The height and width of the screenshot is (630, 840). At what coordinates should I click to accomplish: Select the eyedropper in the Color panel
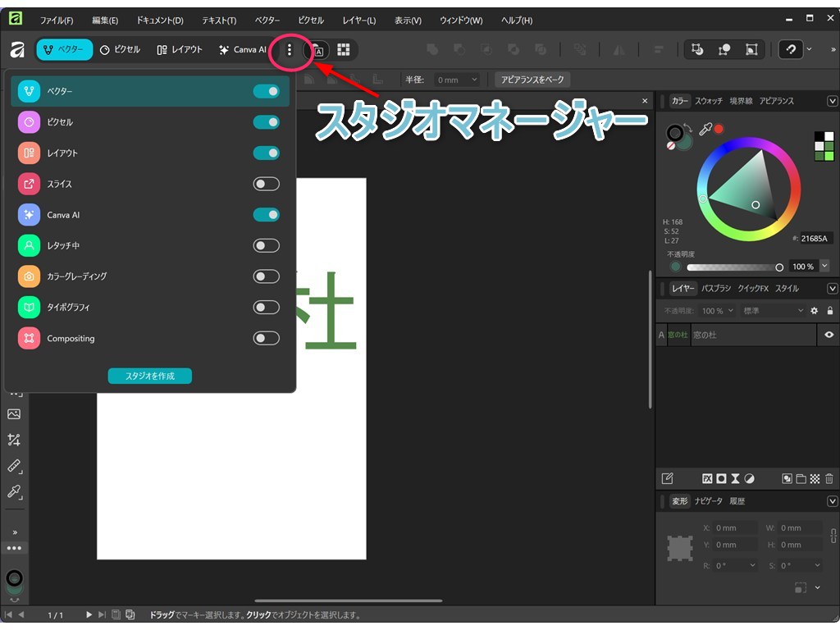705,130
